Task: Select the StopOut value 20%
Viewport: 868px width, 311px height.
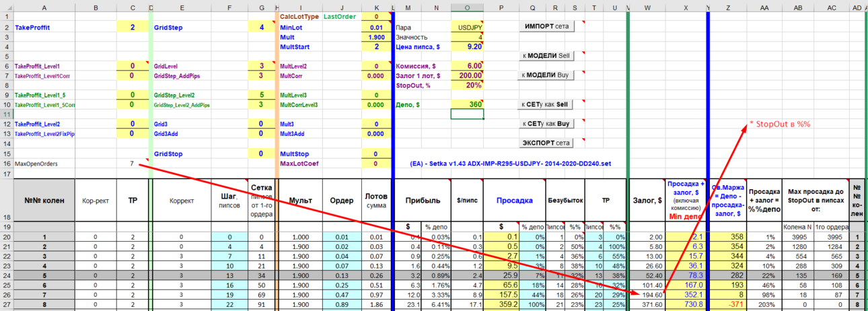Action: [467, 85]
